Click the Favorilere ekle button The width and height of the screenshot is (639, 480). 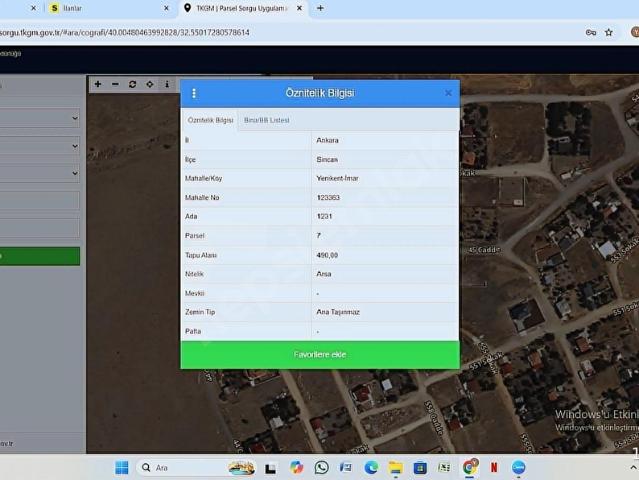coord(320,354)
